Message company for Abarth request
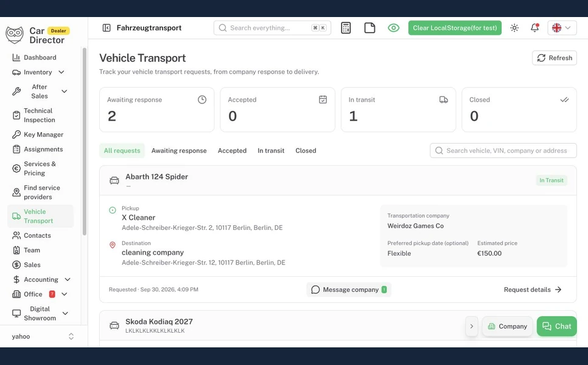588x365 pixels. point(349,290)
